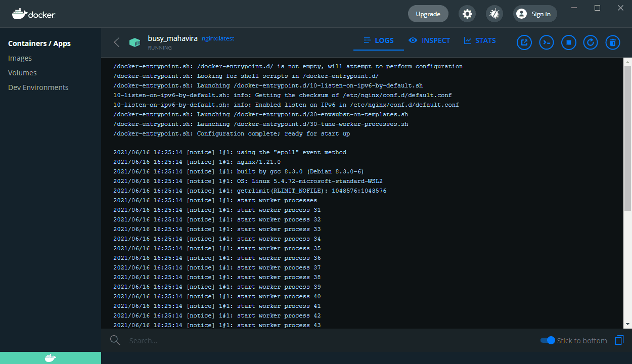Go back using the back arrow
Image resolution: width=632 pixels, height=364 pixels.
[116, 42]
